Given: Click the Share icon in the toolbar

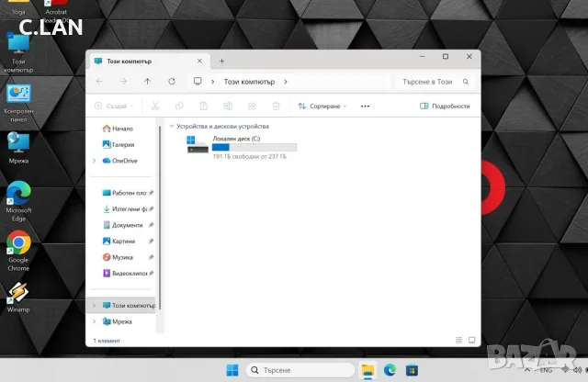Looking at the screenshot, I should pyautogui.click(x=252, y=107).
